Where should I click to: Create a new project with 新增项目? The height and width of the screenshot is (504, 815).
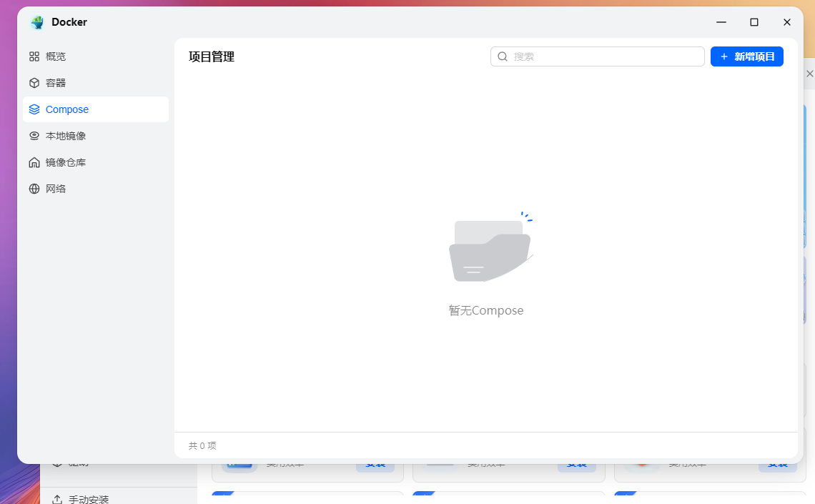click(746, 56)
